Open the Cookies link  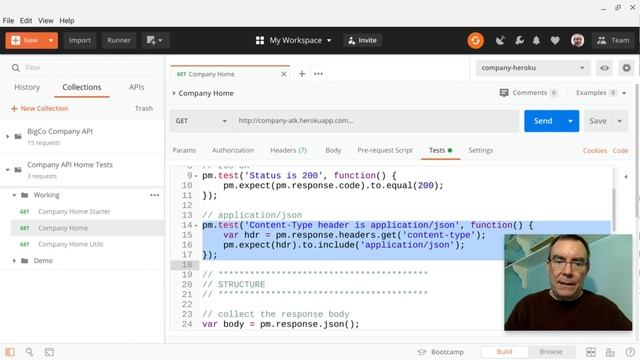595,151
